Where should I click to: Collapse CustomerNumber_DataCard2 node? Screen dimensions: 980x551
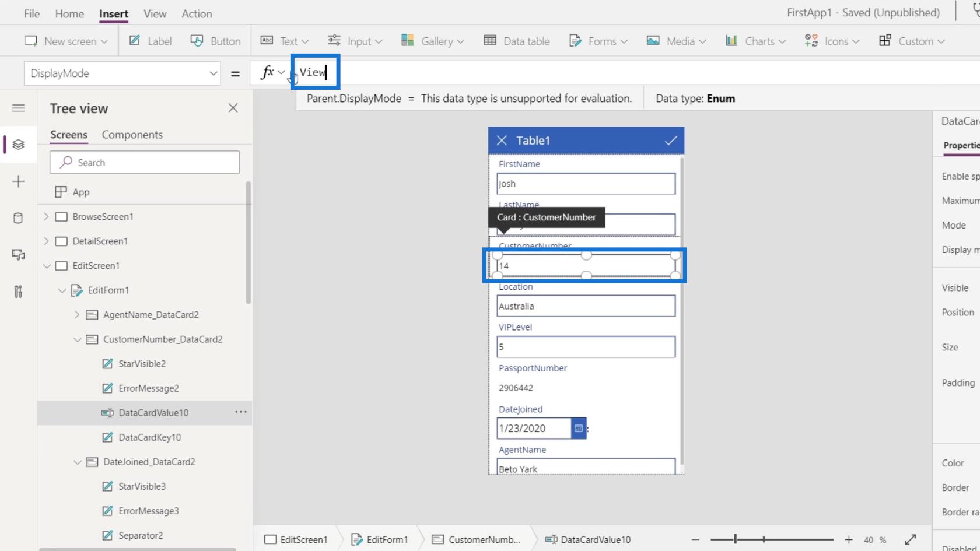(77, 339)
